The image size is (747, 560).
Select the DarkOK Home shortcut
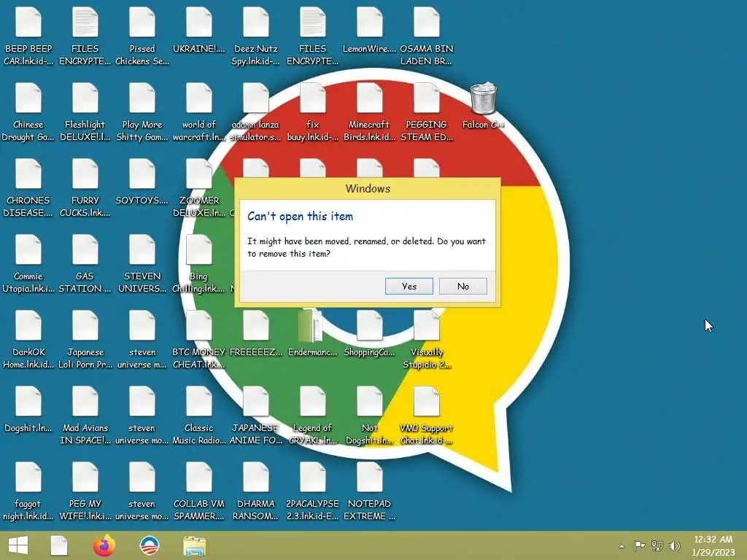pyautogui.click(x=28, y=340)
